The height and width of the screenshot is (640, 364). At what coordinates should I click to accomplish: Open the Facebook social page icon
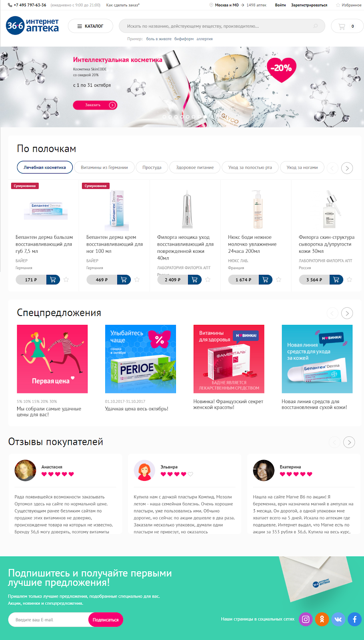pyautogui.click(x=354, y=619)
